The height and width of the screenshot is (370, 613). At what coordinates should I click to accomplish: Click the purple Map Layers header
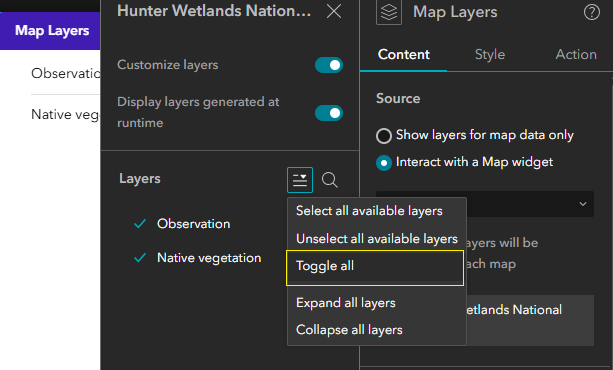point(50,31)
